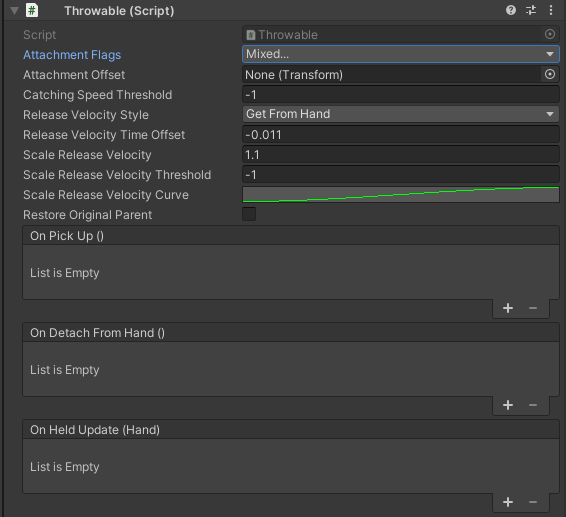Screen dimensions: 566x517
Task: Open the component three-dot context menu
Action: coord(551,10)
